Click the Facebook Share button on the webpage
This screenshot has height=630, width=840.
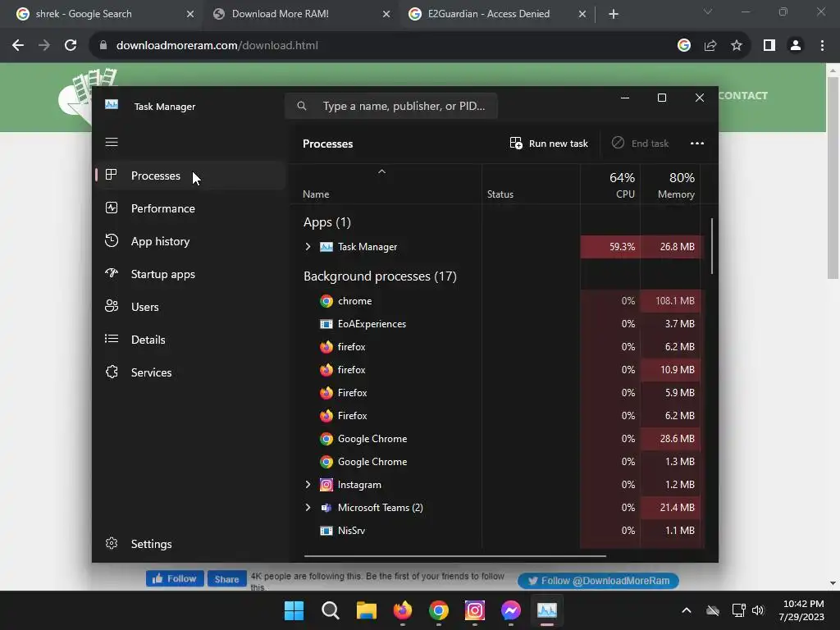coord(227,578)
